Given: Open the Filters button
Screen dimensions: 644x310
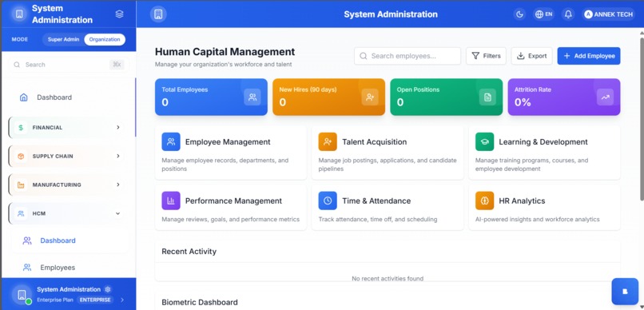Looking at the screenshot, I should click(486, 56).
